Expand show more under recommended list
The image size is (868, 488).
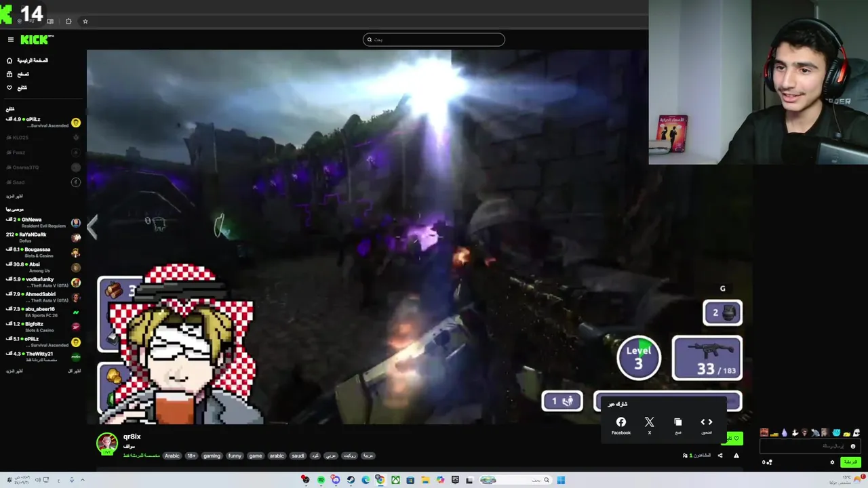(14, 371)
